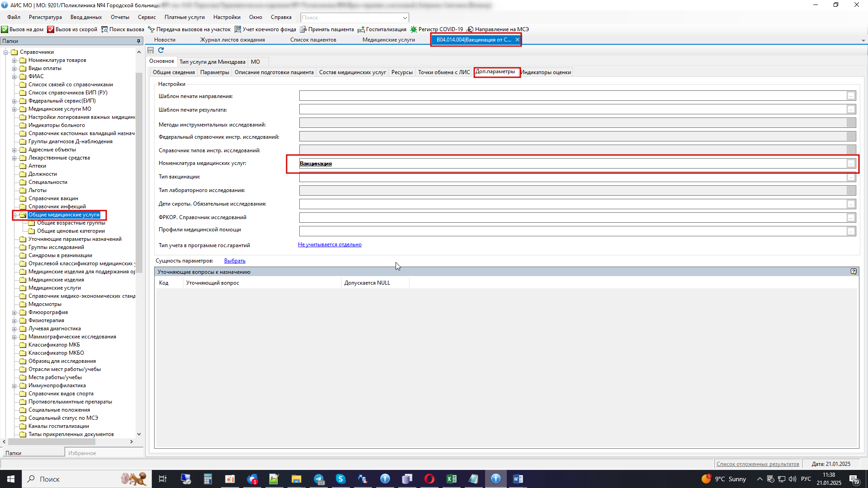Viewport: 868px width, 488px height.
Task: Switch to the Список пациентов tab
Action: point(313,40)
